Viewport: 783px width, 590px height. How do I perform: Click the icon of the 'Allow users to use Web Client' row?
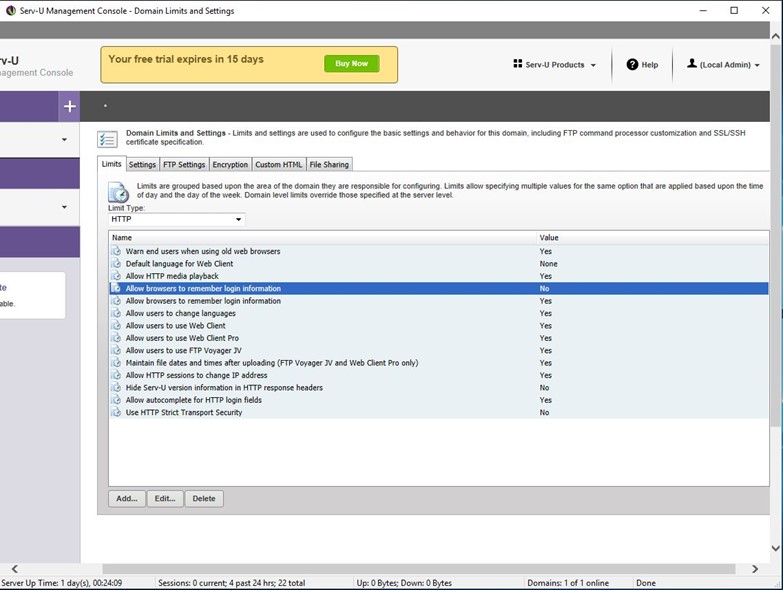(116, 326)
